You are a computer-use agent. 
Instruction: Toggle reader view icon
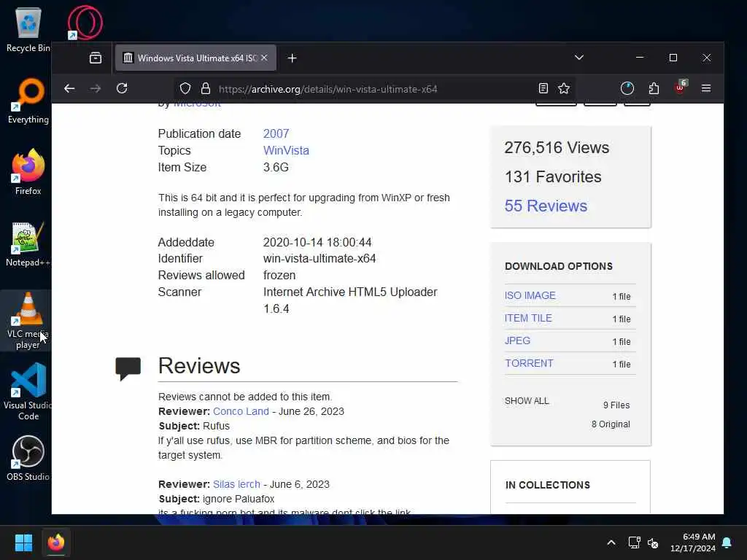543,88
